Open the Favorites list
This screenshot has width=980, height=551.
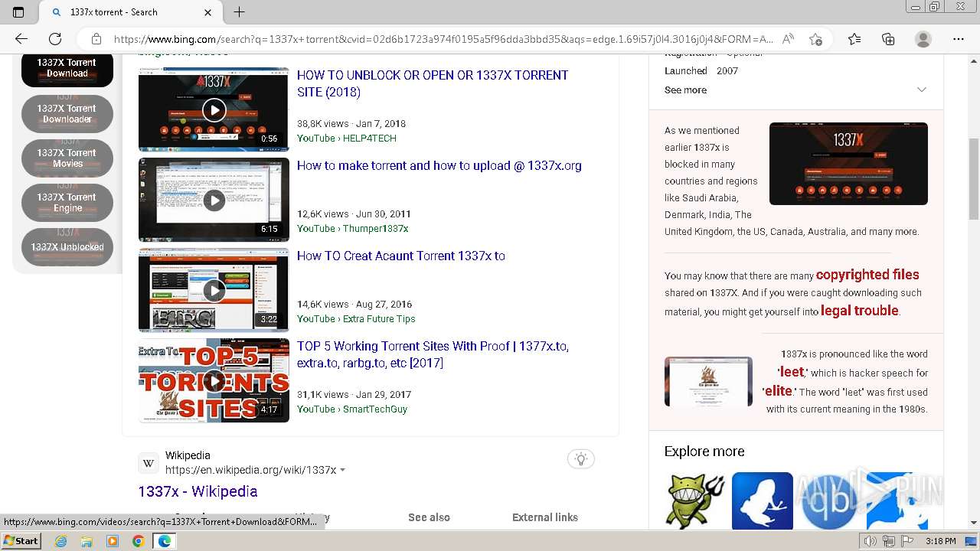[x=854, y=39]
